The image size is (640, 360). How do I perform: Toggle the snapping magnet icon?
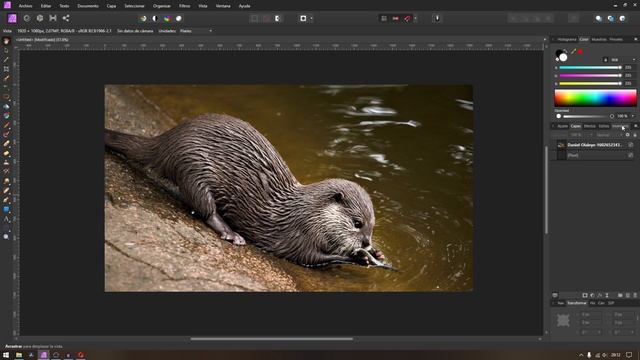coord(408,18)
